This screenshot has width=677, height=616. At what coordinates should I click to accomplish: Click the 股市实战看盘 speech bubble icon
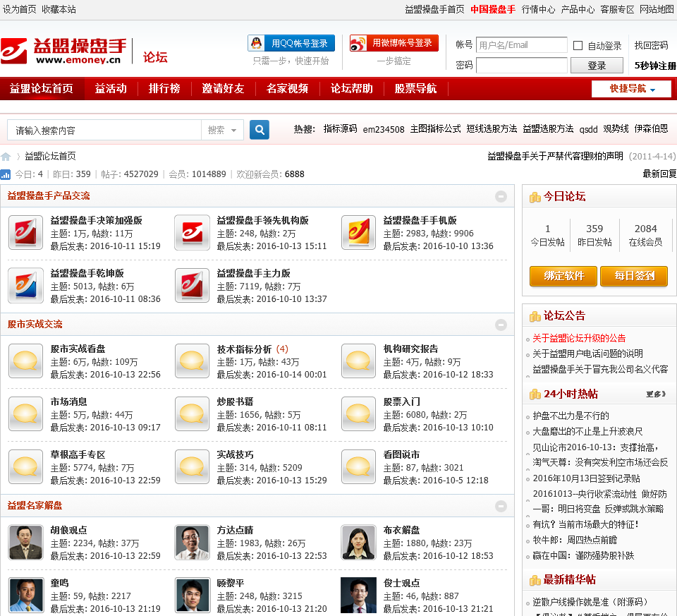(25, 361)
